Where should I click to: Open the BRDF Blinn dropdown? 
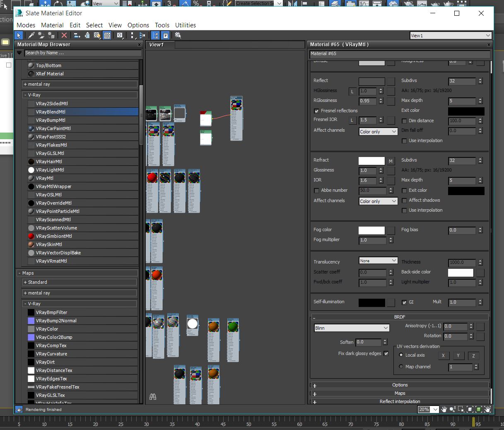[351, 328]
